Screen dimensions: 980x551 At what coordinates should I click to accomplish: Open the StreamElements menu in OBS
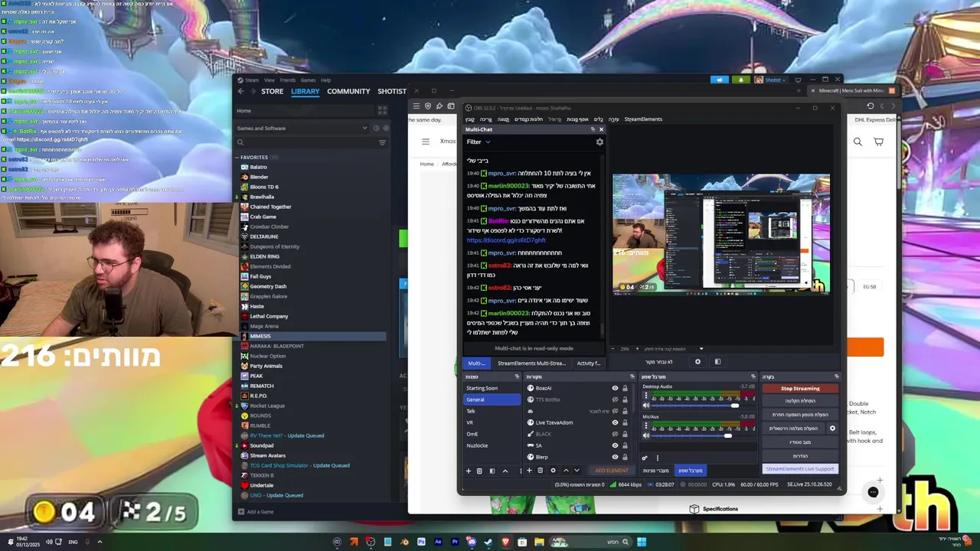[x=643, y=119]
